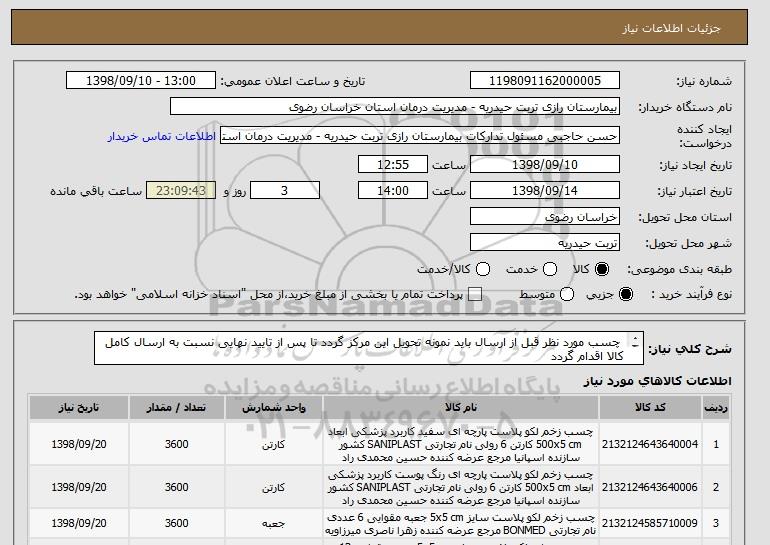Click the delivery province خراسان رضوی field
The image size is (770, 545).
[545, 217]
